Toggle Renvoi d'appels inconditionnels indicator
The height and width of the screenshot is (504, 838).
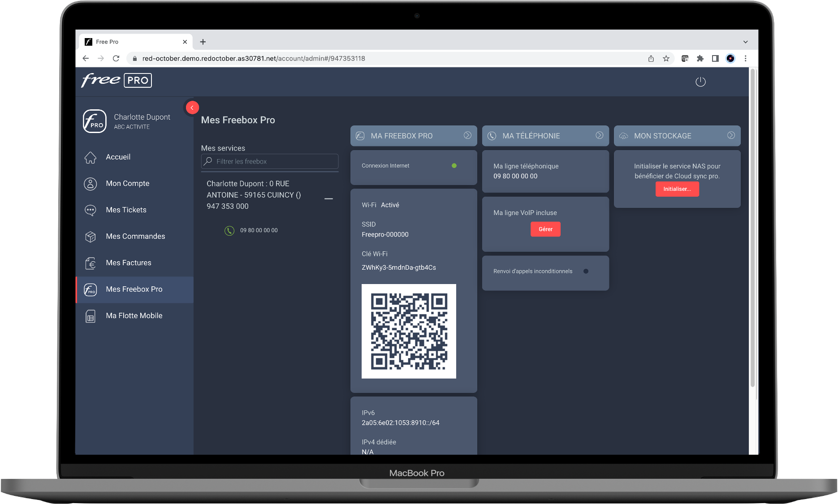pos(586,271)
